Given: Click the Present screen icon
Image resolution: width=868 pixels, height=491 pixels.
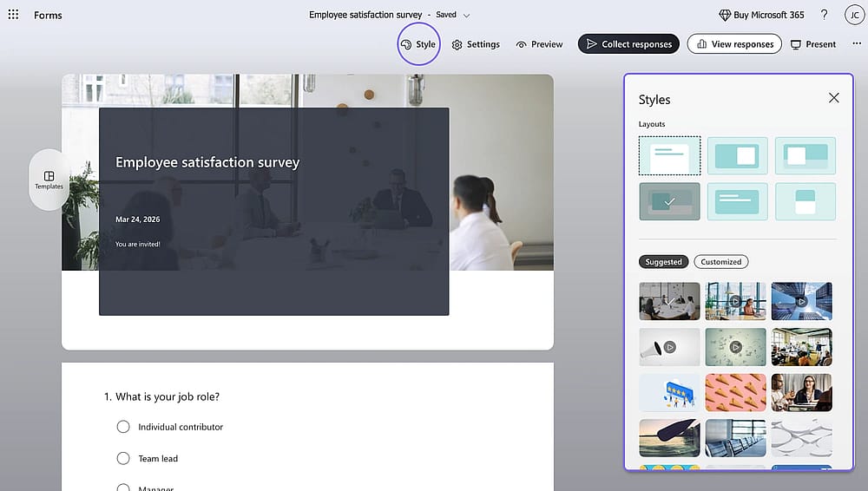Looking at the screenshot, I should (795, 44).
